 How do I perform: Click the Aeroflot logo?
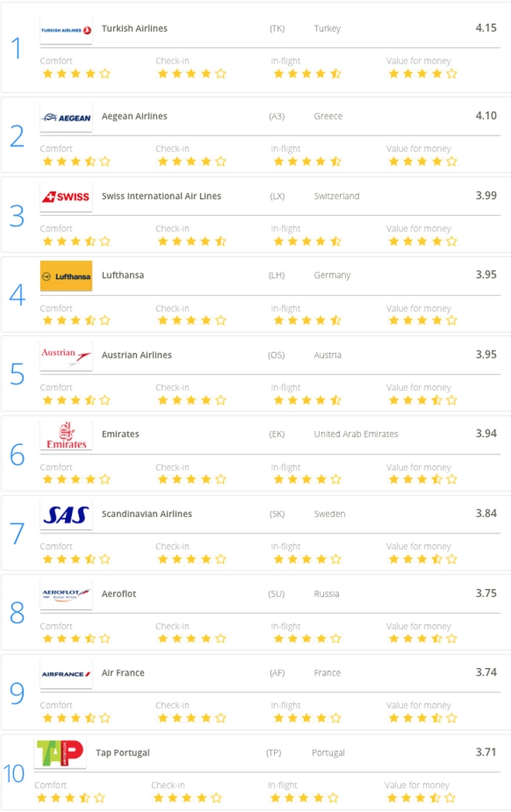(66, 594)
